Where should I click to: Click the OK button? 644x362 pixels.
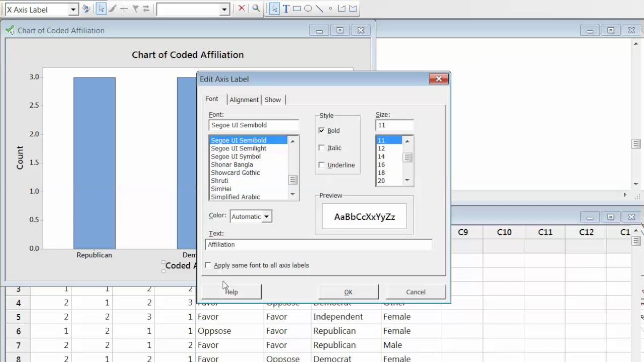point(348,292)
